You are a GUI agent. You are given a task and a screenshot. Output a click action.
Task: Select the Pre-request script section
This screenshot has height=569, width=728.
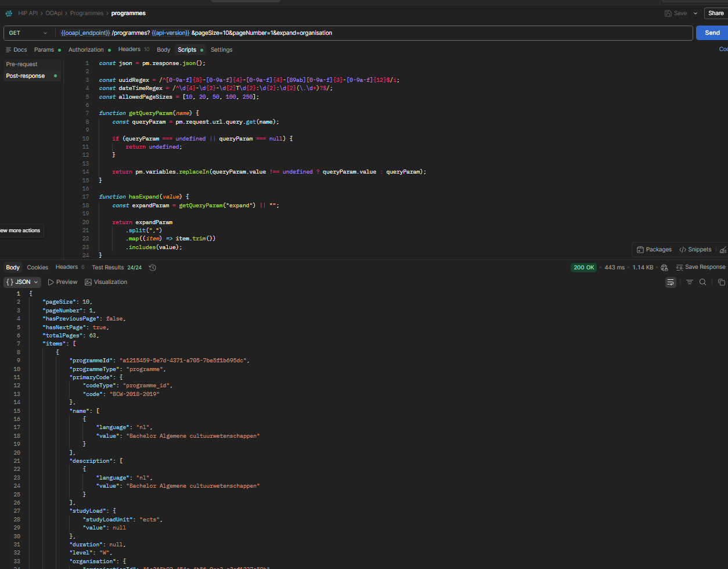pyautogui.click(x=21, y=64)
